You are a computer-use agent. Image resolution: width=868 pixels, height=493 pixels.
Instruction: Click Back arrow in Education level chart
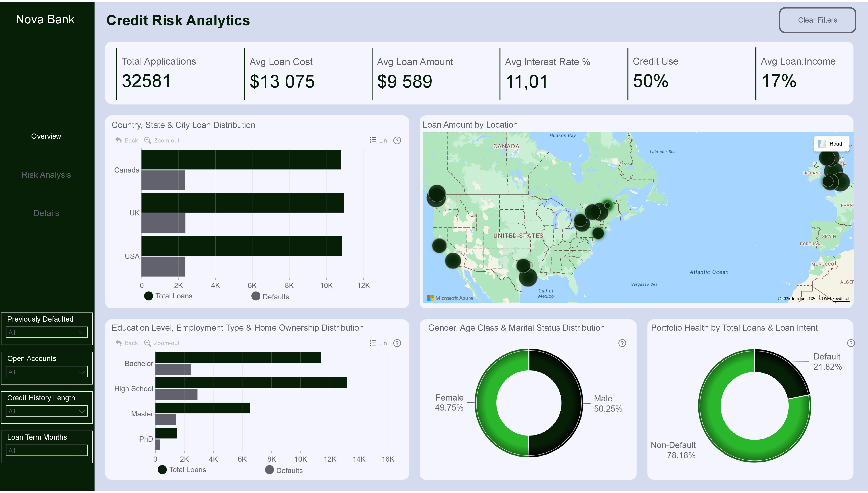118,343
